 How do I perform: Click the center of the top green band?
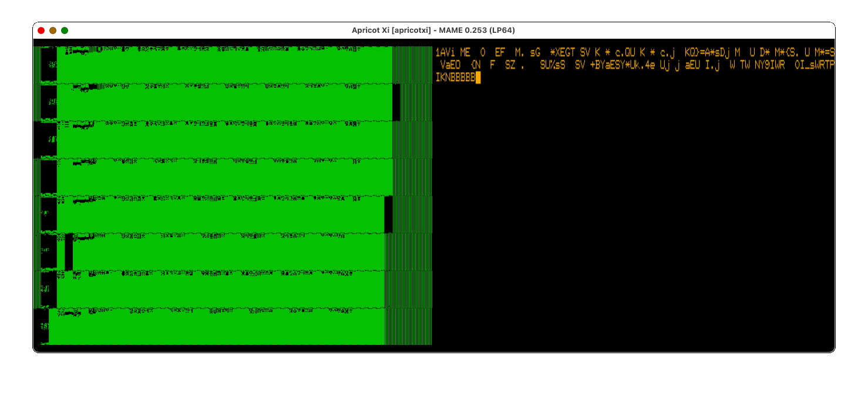pyautogui.click(x=224, y=67)
